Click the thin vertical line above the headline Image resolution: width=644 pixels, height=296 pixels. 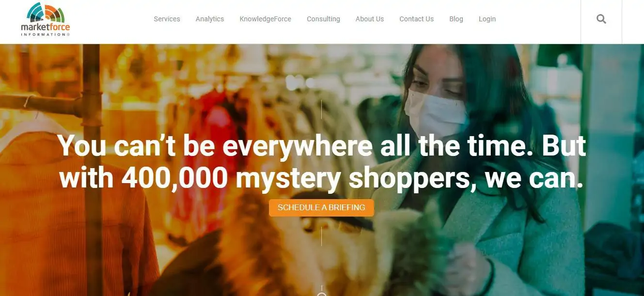[x=321, y=109]
